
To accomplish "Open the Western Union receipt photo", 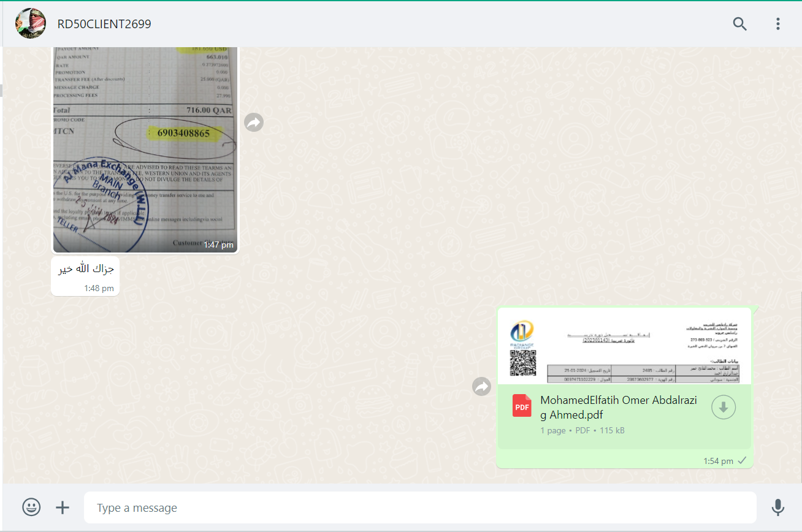I will pyautogui.click(x=145, y=150).
